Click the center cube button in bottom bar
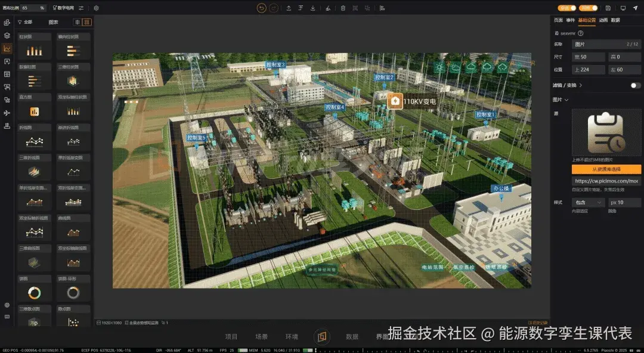Image resolution: width=644 pixels, height=353 pixels. click(322, 336)
